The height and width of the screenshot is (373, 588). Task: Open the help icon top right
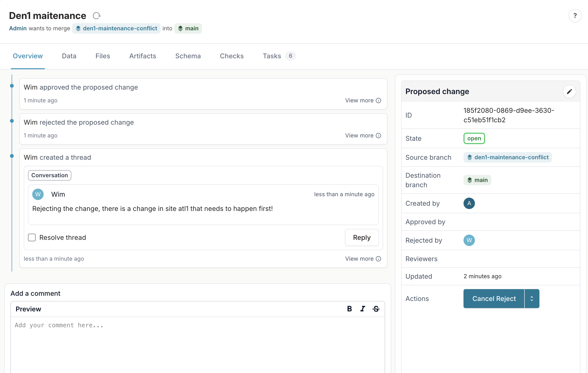(x=575, y=15)
